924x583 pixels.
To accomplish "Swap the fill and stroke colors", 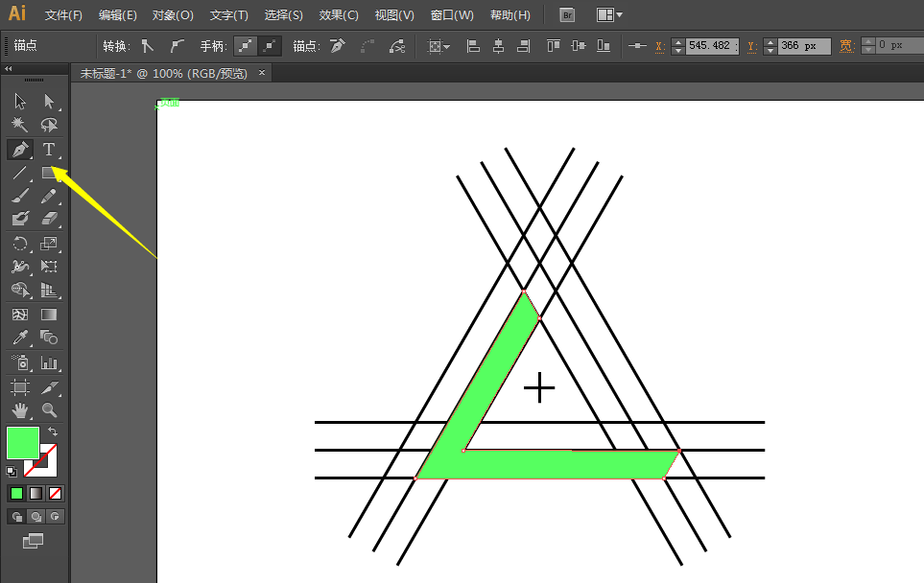I will [53, 431].
